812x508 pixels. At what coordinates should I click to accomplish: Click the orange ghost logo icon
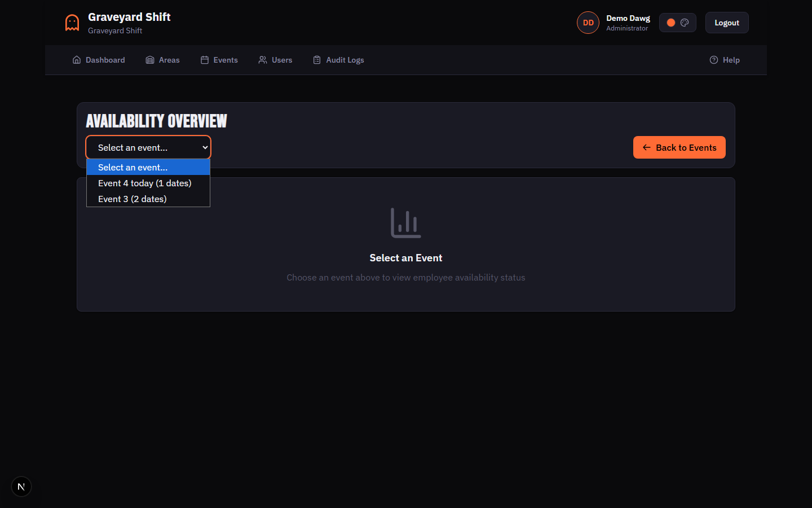coord(72,23)
